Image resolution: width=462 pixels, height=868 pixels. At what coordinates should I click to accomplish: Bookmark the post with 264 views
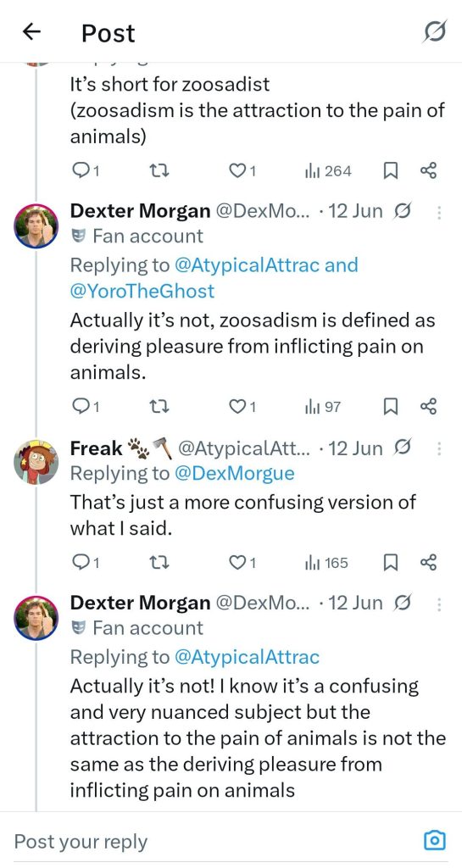(x=391, y=171)
